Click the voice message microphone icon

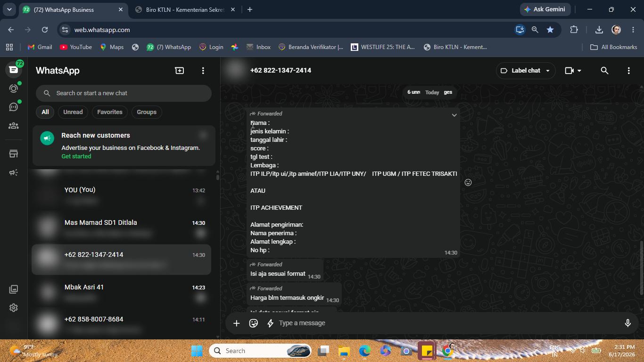(627, 323)
